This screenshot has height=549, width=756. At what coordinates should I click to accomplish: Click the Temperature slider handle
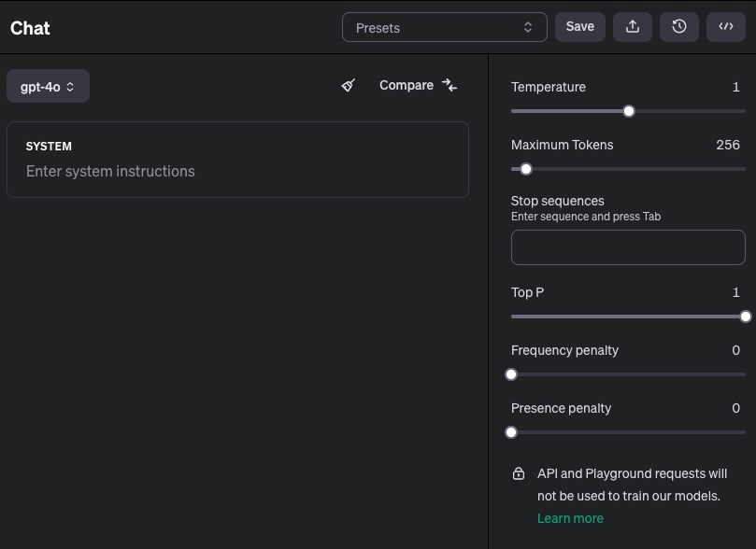[629, 111]
